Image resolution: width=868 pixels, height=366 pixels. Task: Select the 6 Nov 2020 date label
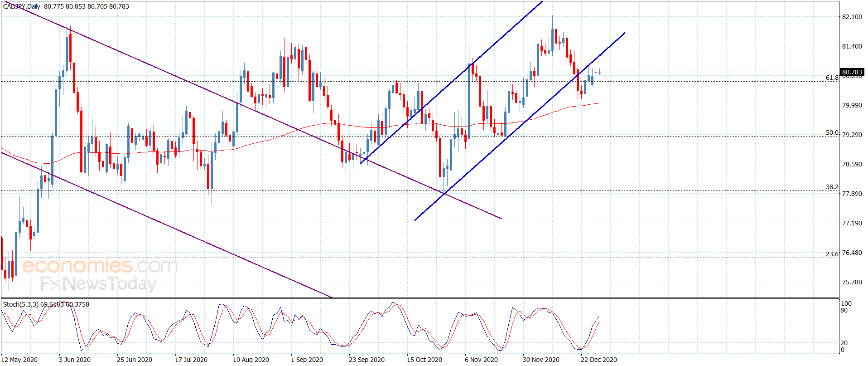pos(481,360)
